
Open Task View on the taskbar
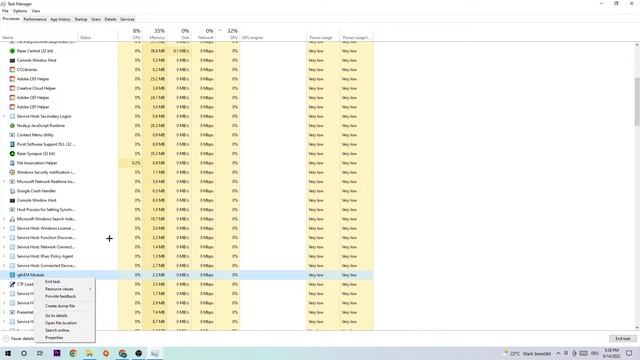(40, 353)
